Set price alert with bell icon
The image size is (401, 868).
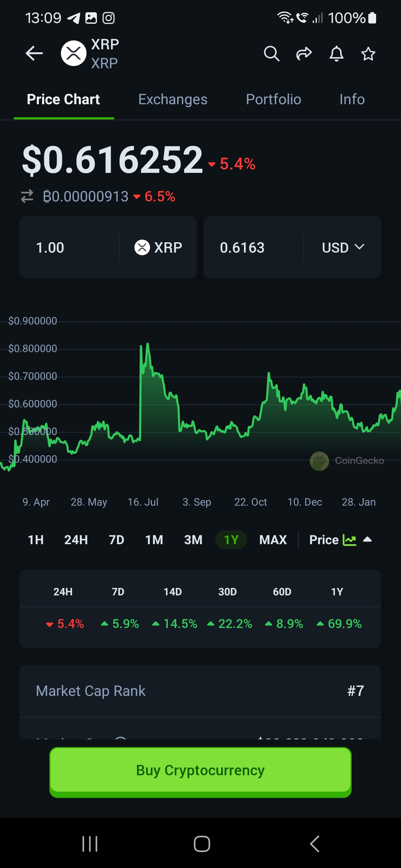tap(336, 54)
